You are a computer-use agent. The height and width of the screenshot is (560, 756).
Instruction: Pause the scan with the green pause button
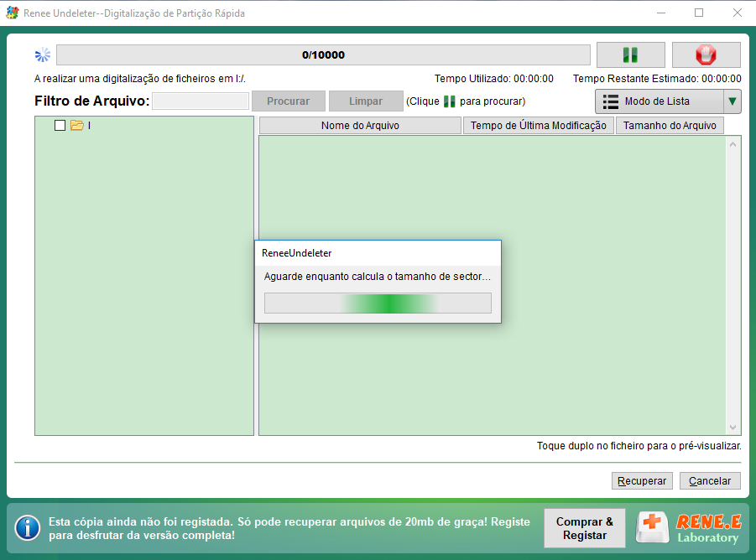tap(631, 54)
